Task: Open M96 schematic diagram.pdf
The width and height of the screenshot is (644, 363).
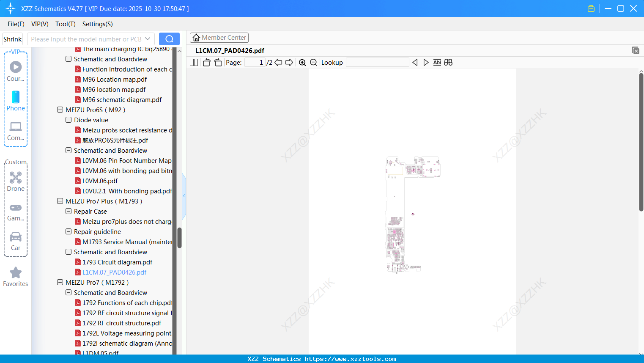Action: [x=122, y=99]
